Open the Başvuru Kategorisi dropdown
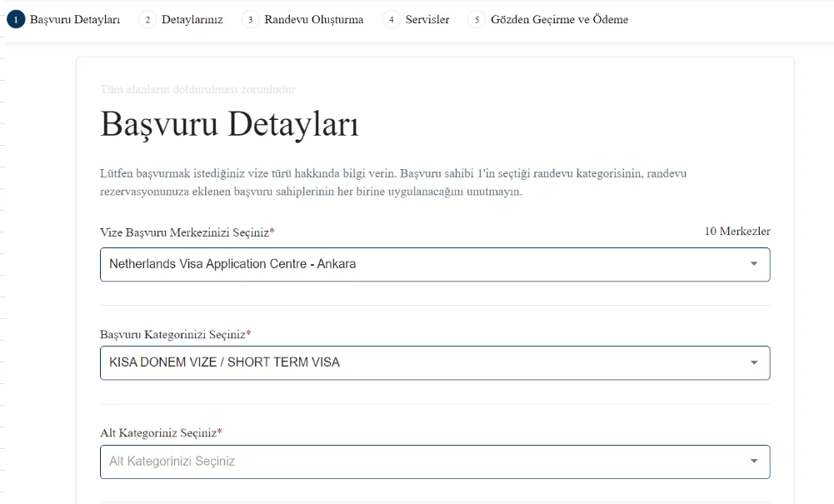 coord(435,362)
